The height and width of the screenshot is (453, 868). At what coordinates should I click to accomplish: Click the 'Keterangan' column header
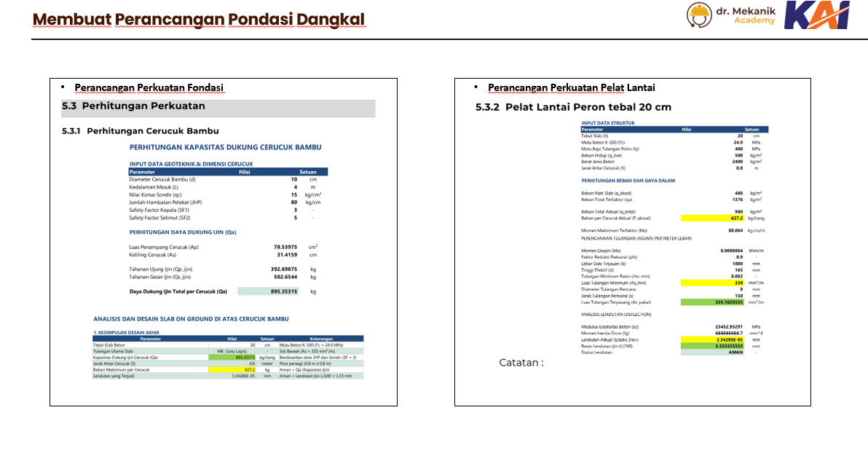(321, 339)
